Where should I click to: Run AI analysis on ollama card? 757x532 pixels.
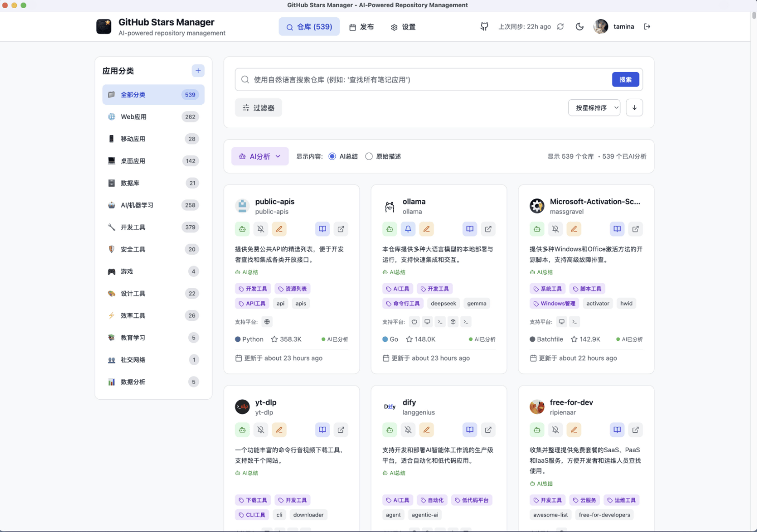(390, 229)
